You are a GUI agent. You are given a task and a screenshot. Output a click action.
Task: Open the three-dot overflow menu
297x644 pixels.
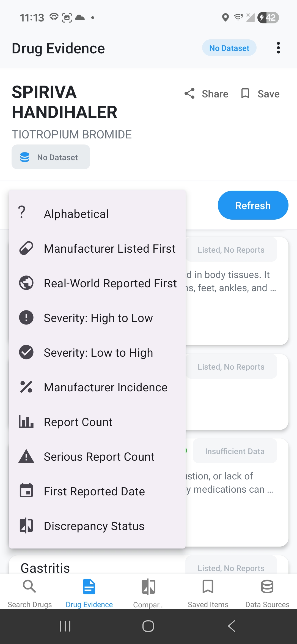pyautogui.click(x=278, y=48)
